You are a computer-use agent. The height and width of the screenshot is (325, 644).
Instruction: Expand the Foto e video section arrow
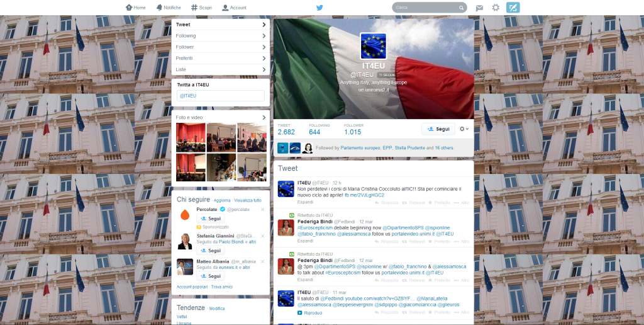pyautogui.click(x=264, y=117)
